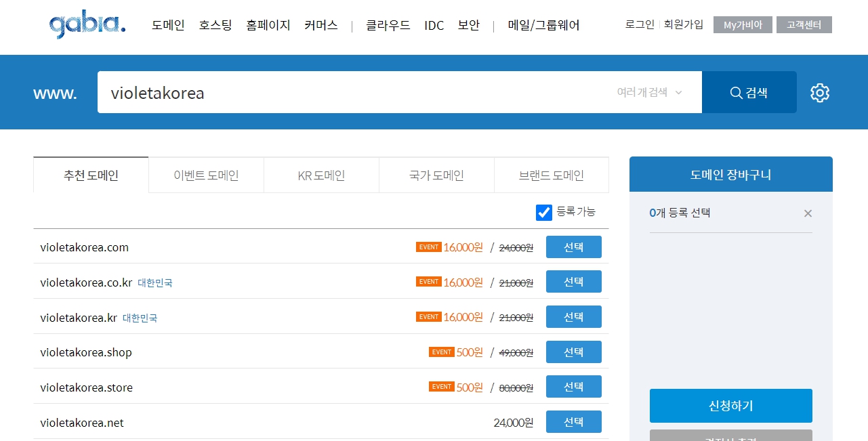Open the 클라우드 menu
This screenshot has width=868, height=441.
388,26
